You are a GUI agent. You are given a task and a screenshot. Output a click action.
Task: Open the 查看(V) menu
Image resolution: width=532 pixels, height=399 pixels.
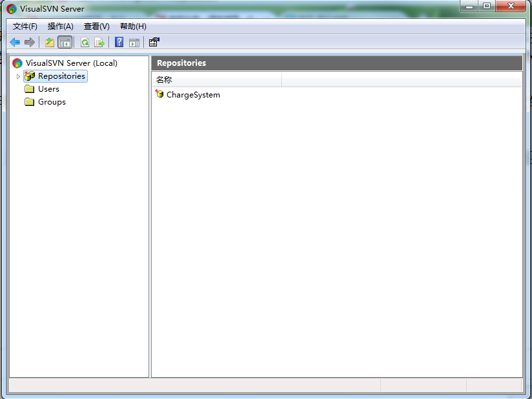click(x=97, y=26)
